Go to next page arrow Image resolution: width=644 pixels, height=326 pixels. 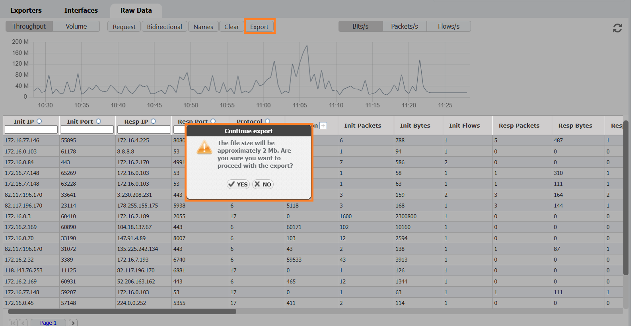pyautogui.click(x=73, y=323)
